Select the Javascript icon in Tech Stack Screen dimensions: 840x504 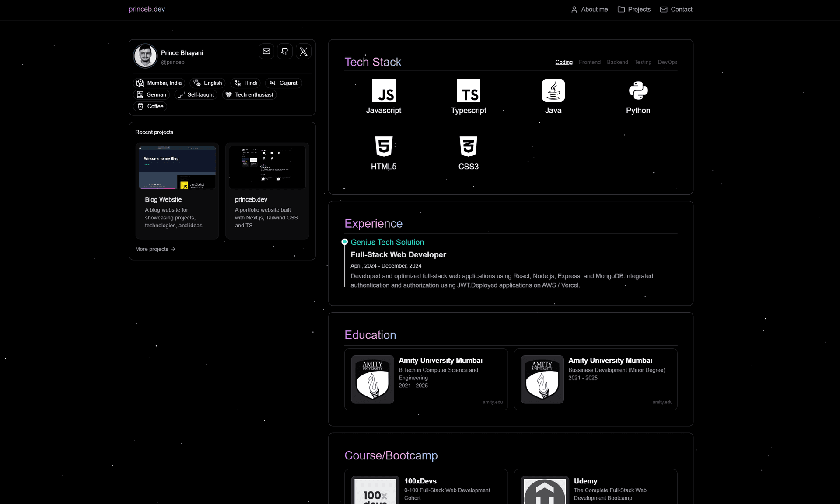click(x=384, y=91)
